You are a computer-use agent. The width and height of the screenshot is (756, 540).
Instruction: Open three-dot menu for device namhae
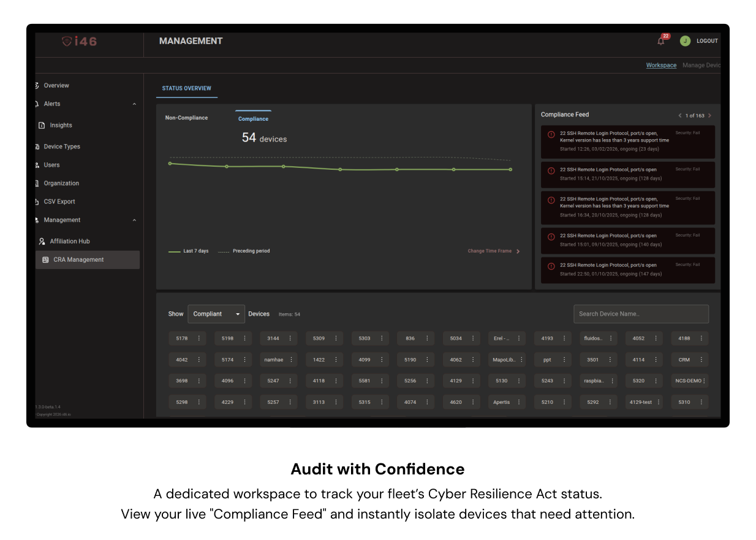tap(290, 360)
